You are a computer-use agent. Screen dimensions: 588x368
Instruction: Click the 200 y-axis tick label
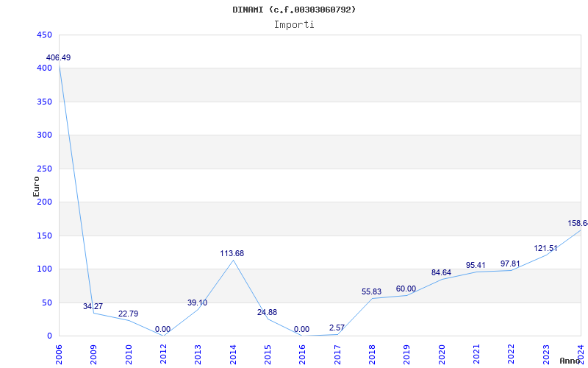tap(44, 202)
